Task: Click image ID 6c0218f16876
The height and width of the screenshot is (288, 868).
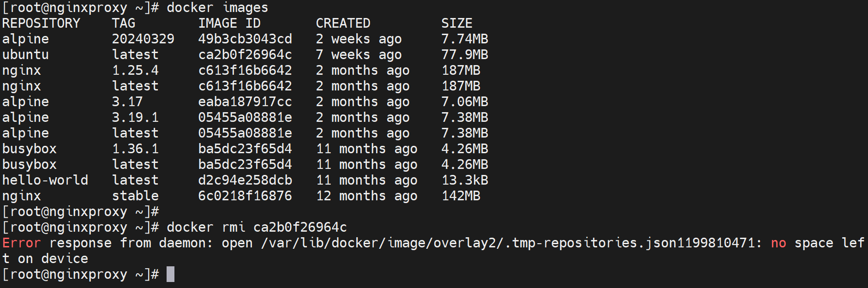Action: (x=245, y=196)
